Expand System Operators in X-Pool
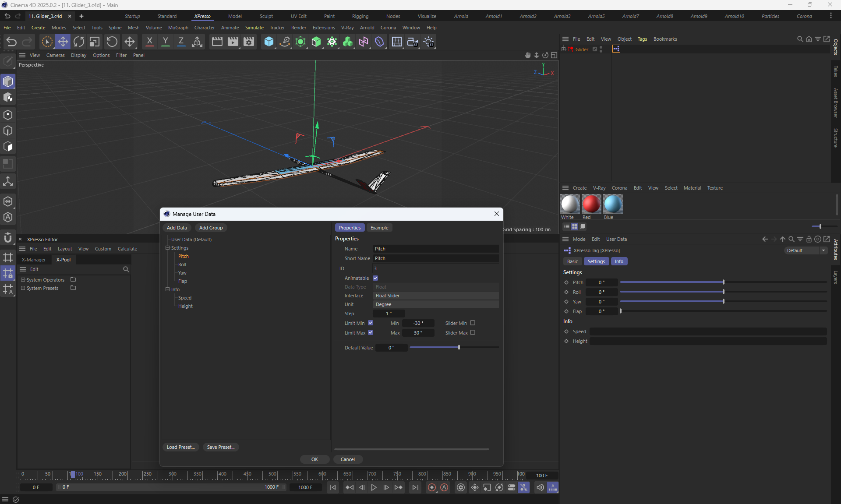 pyautogui.click(x=23, y=280)
